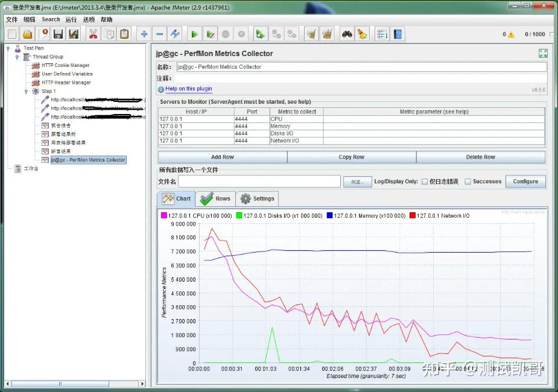This screenshot has width=558, height=392.
Task: Click the blue plus Expand All icon
Action: click(x=144, y=34)
